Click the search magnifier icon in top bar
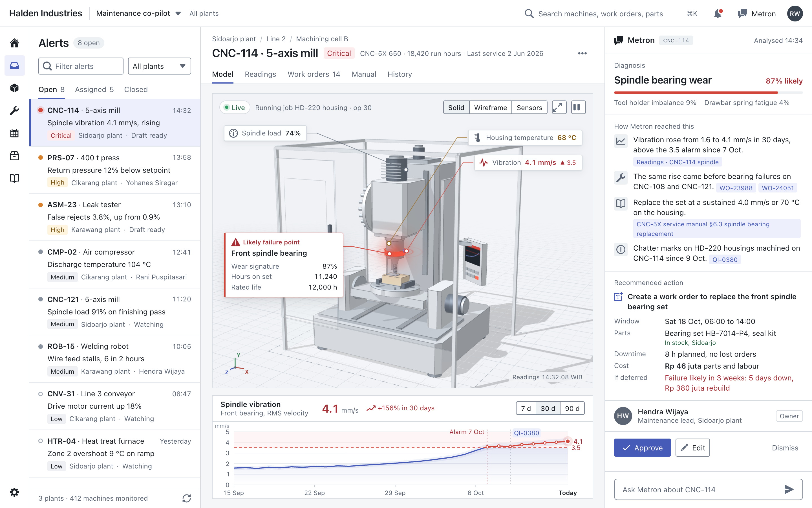This screenshot has width=812, height=508. click(x=529, y=14)
